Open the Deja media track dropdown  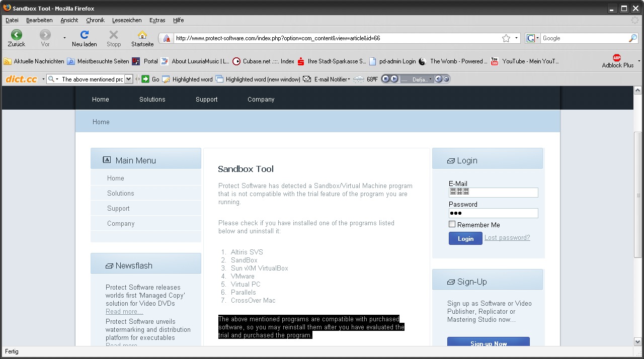pyautogui.click(x=431, y=79)
